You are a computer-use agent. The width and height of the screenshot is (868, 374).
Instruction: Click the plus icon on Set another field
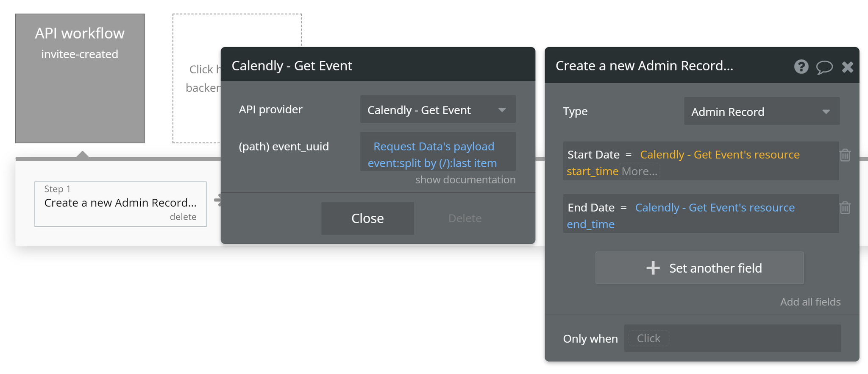[653, 268]
